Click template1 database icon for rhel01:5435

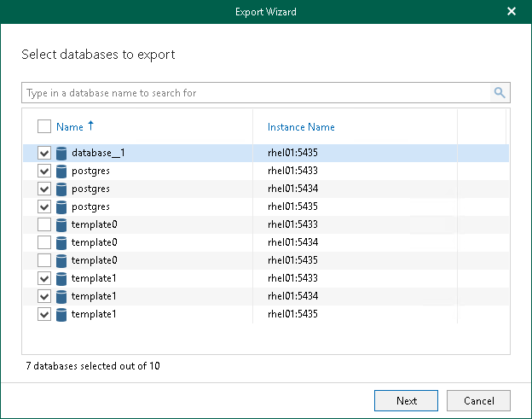tap(61, 314)
